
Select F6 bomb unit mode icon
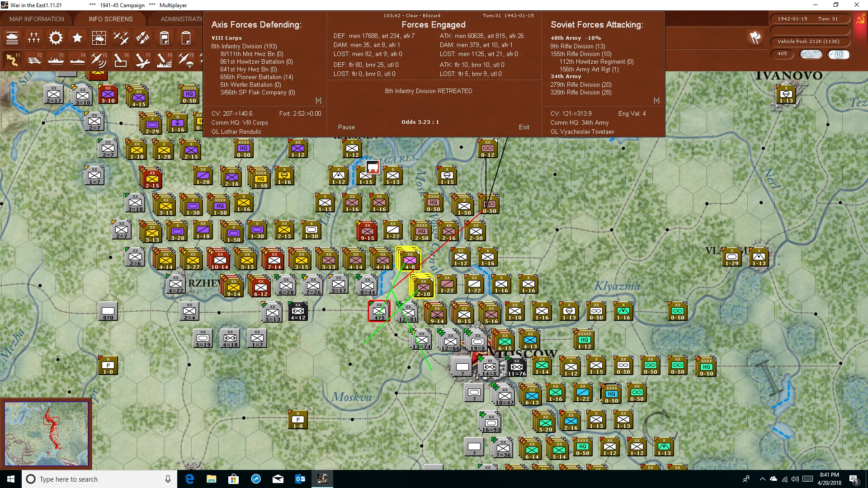tap(121, 60)
